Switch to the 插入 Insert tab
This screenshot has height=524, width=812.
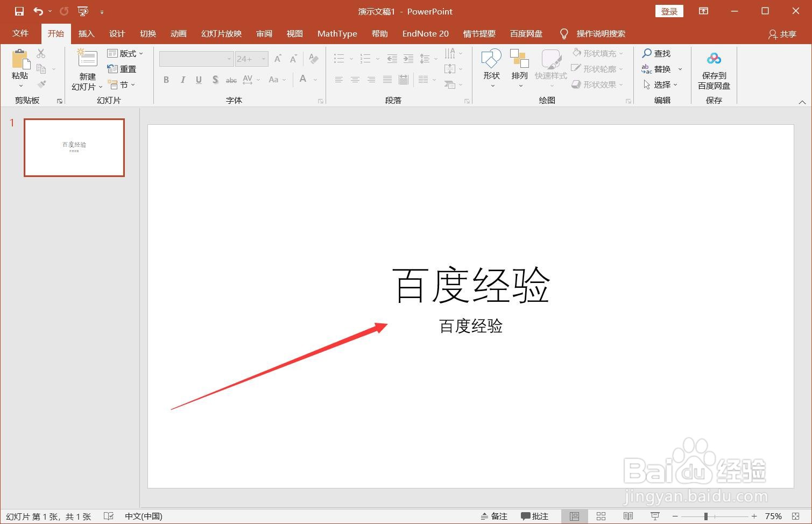tap(86, 33)
